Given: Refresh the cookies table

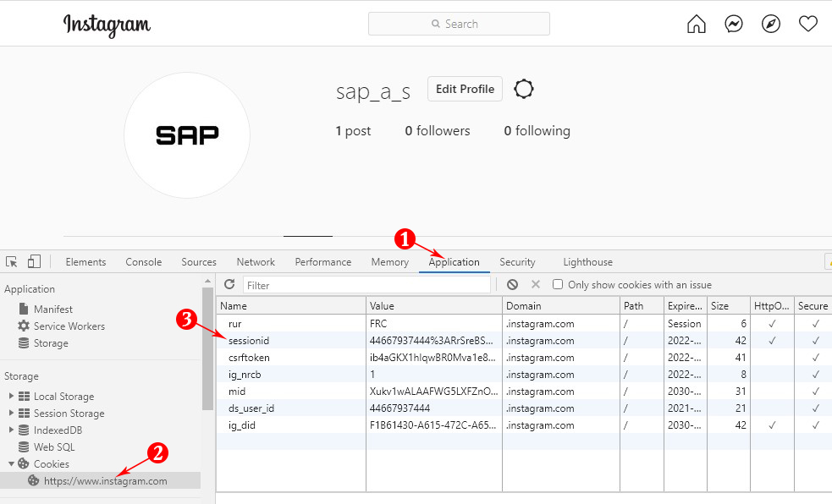Looking at the screenshot, I should [229, 285].
